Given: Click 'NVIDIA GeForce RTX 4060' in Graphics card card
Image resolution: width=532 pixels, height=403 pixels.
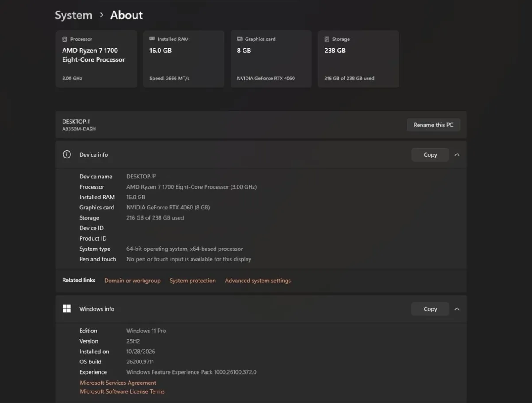Looking at the screenshot, I should tap(266, 78).
